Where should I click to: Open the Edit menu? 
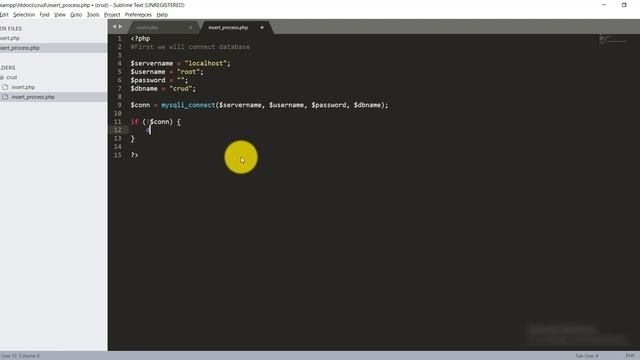(x=4, y=15)
